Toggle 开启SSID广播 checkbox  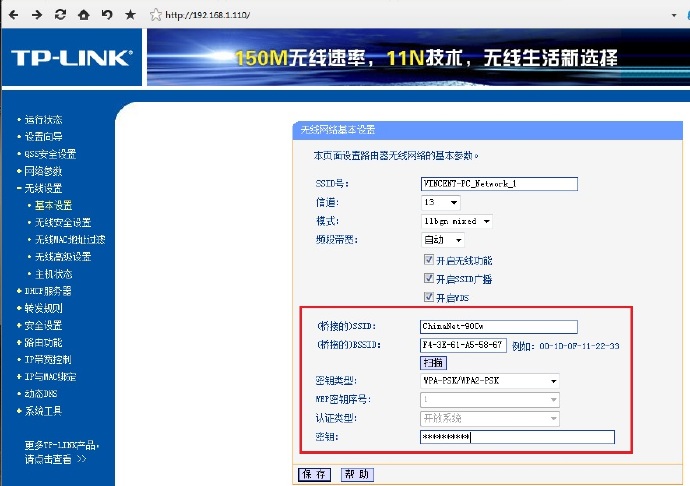coord(429,278)
